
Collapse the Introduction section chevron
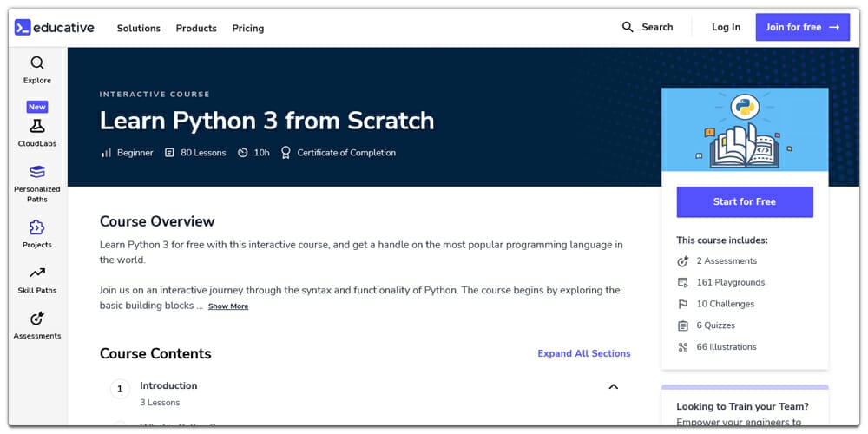(x=613, y=386)
